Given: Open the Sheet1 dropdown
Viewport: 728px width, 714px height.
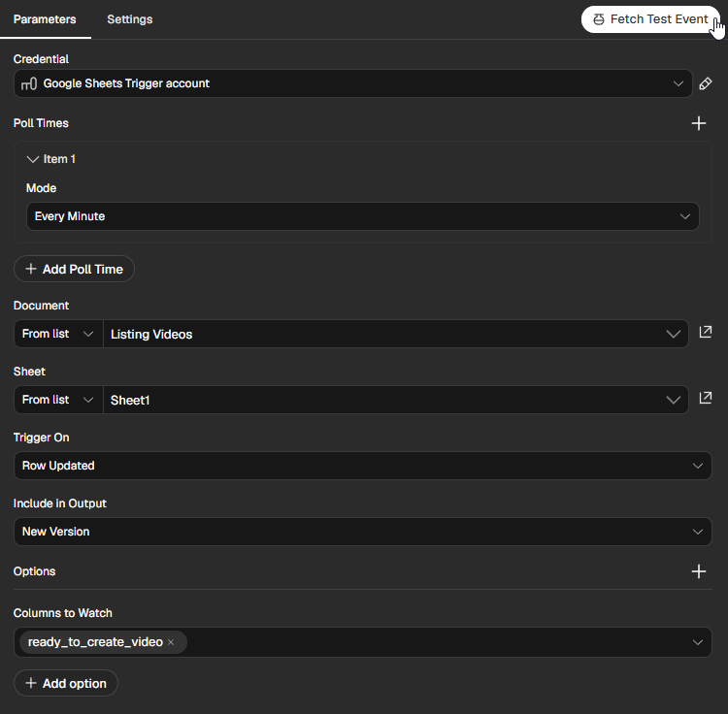Looking at the screenshot, I should 396,400.
